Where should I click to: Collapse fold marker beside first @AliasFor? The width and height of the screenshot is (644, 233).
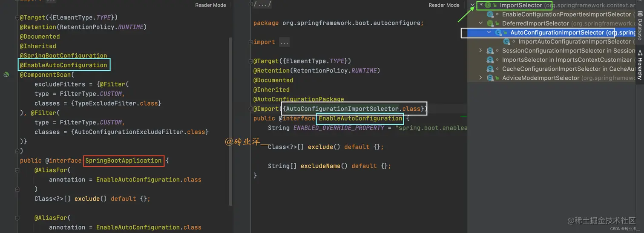click(17, 170)
